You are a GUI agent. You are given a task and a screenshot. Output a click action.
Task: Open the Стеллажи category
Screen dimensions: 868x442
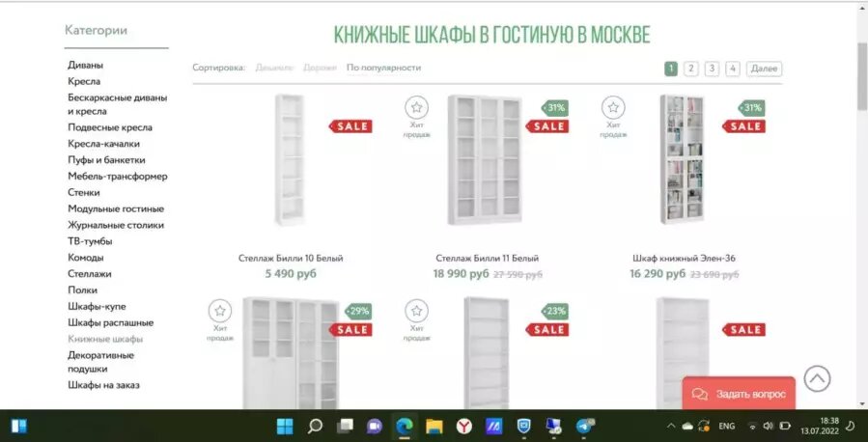coord(90,274)
